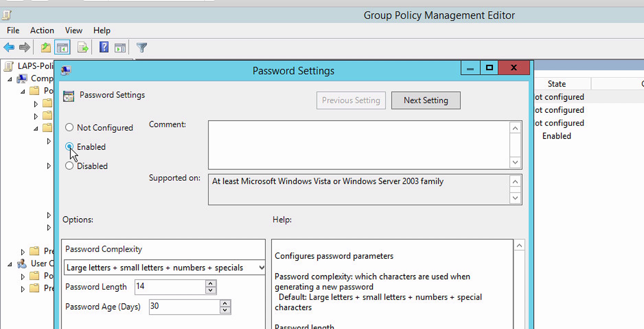Click the Filter toolbar icon
This screenshot has width=644, height=329.
[x=141, y=47]
